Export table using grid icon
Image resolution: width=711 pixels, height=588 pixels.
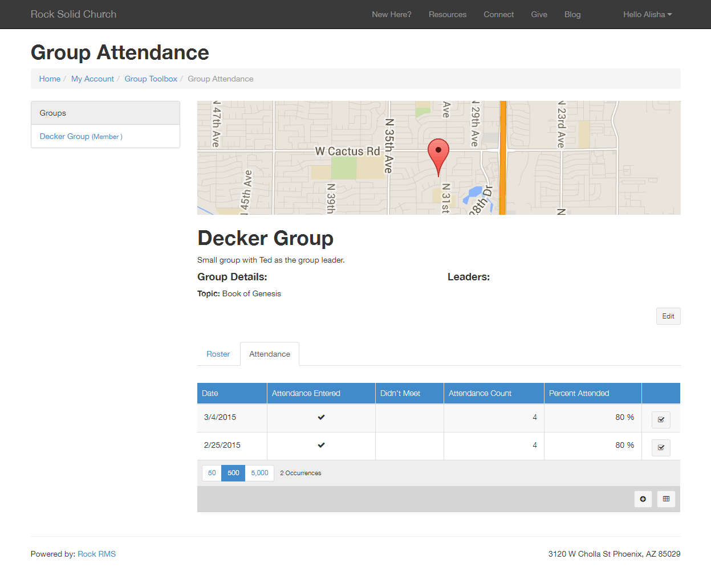(x=666, y=499)
